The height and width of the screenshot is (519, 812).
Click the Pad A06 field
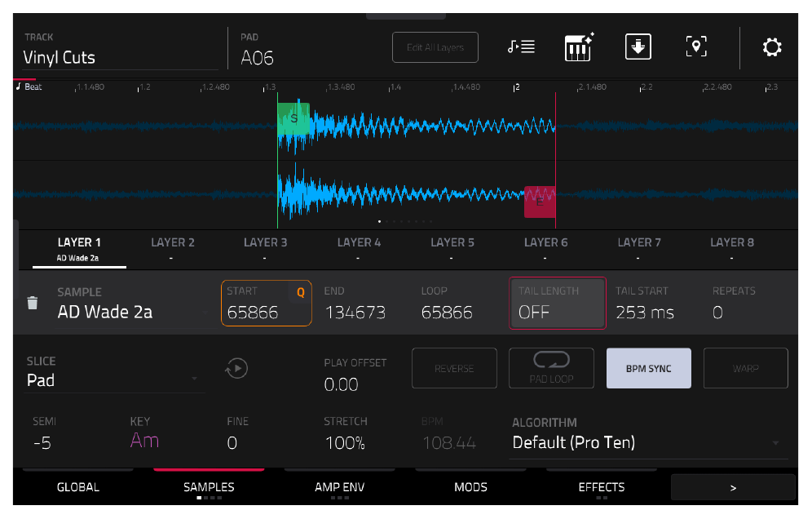click(258, 50)
